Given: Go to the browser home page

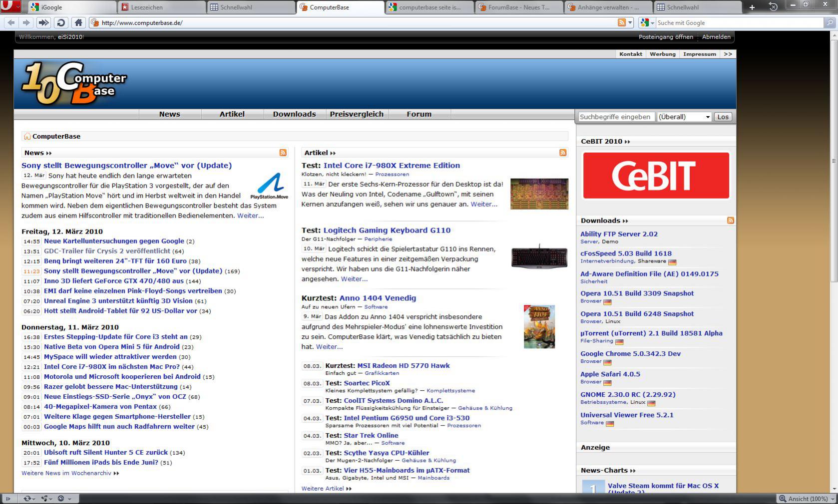Looking at the screenshot, I should click(x=78, y=22).
